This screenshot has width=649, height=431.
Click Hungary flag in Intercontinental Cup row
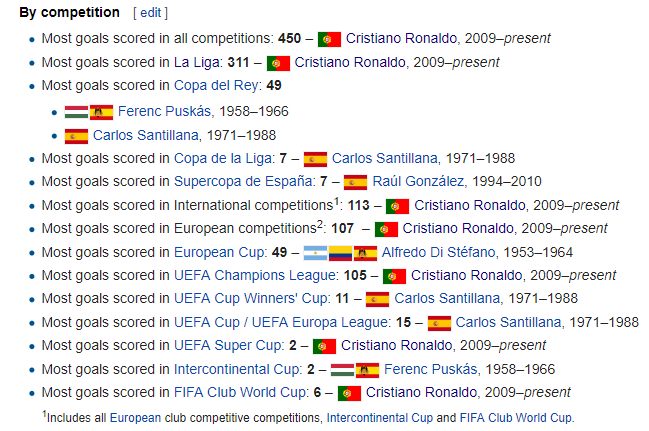tap(342, 370)
